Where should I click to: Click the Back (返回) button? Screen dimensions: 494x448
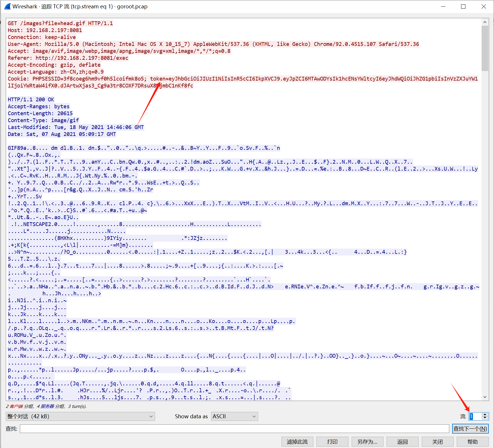pyautogui.click(x=402, y=442)
